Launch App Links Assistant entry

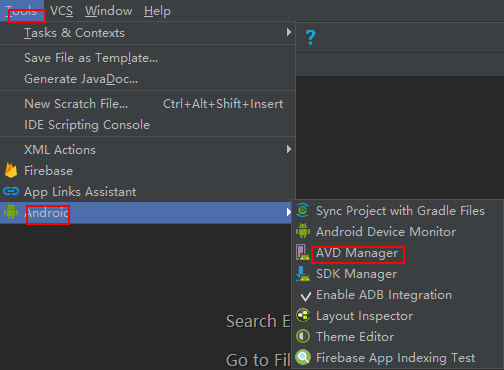pyautogui.click(x=147, y=192)
